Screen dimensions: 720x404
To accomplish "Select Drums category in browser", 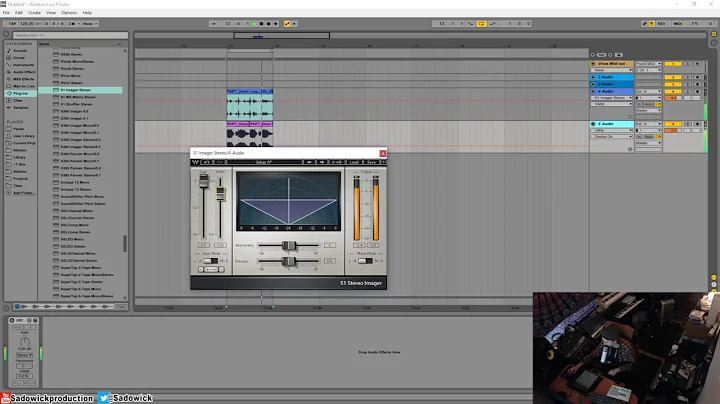I will pos(19,58).
